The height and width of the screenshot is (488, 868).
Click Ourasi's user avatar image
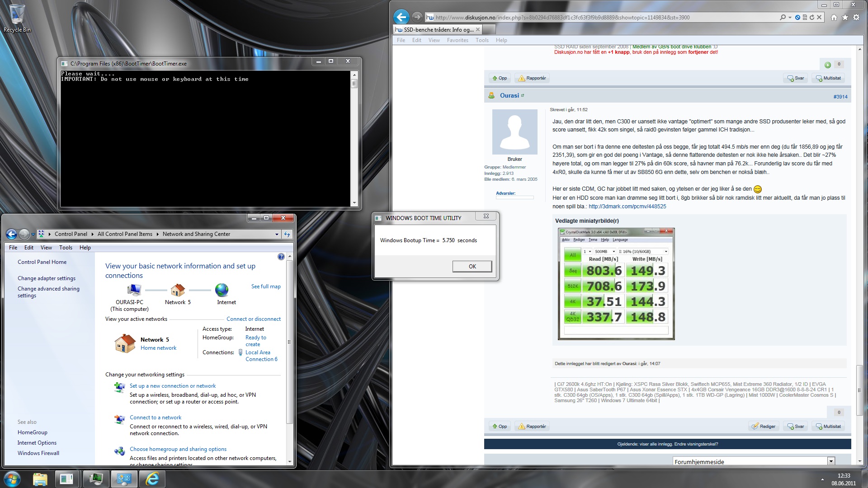click(514, 132)
